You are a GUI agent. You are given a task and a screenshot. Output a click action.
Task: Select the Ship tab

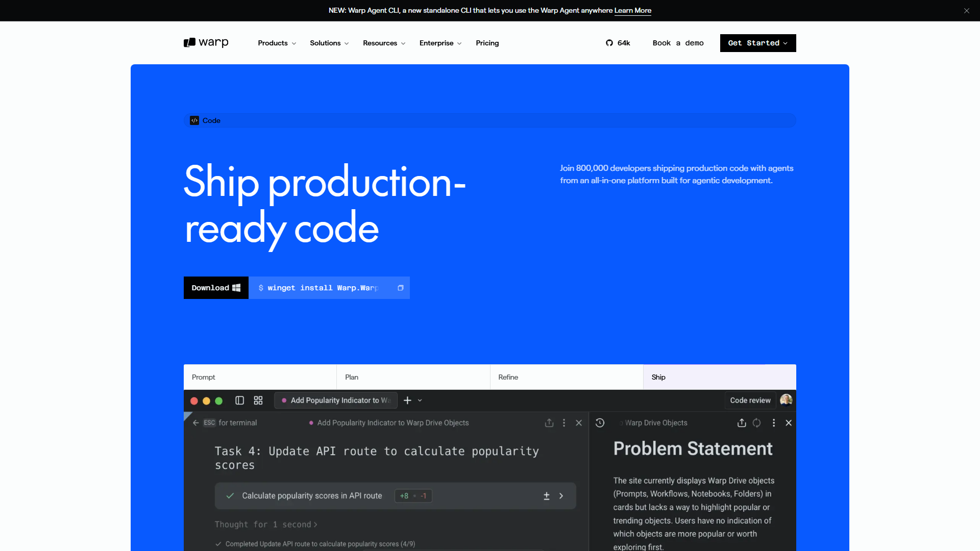click(720, 377)
